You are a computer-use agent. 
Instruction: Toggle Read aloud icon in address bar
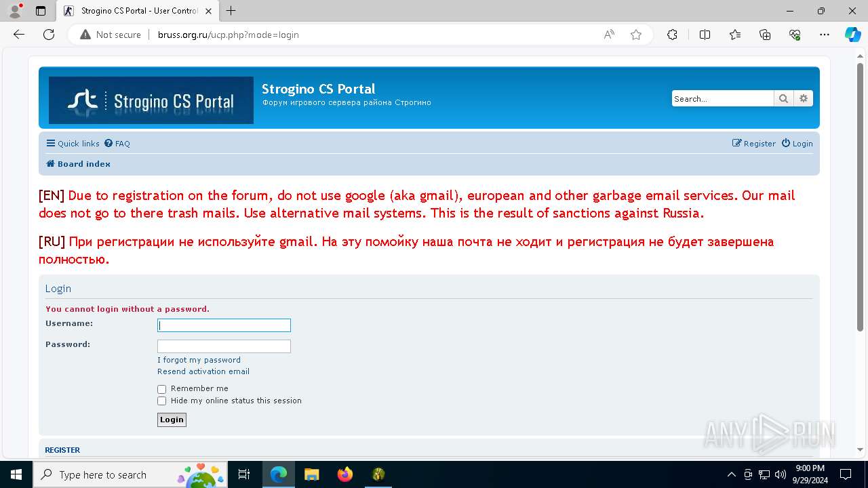[x=609, y=35]
